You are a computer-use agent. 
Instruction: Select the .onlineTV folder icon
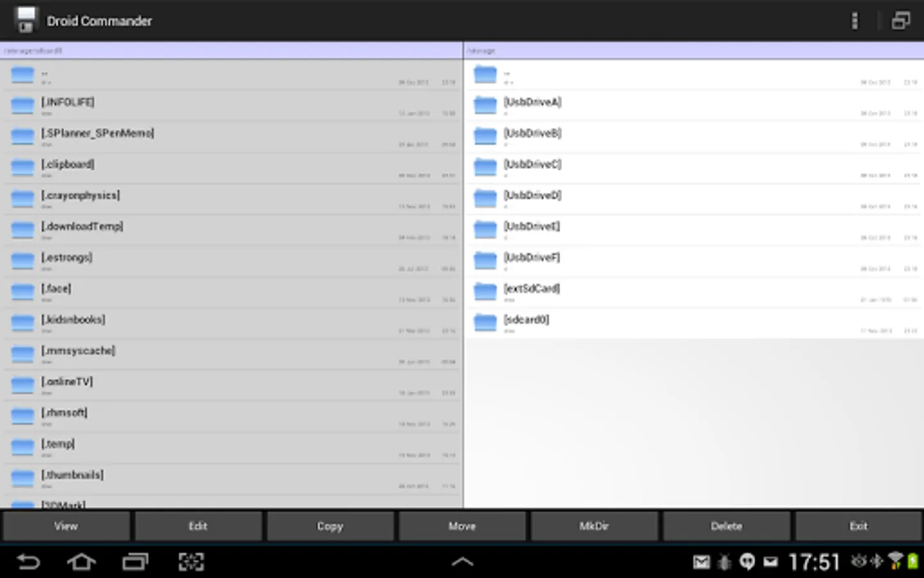22,385
